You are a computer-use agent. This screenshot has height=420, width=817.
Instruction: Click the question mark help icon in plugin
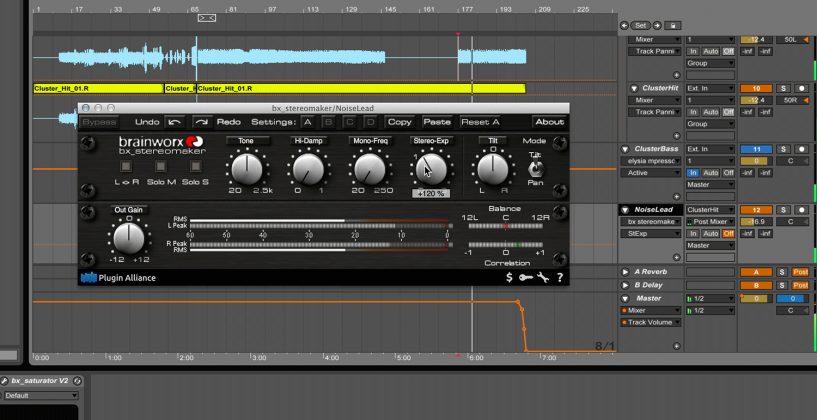coord(560,278)
